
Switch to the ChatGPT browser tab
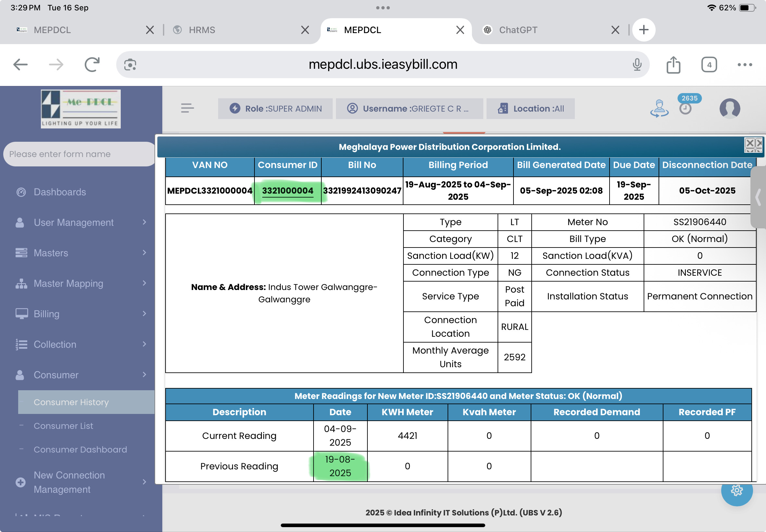coord(518,30)
